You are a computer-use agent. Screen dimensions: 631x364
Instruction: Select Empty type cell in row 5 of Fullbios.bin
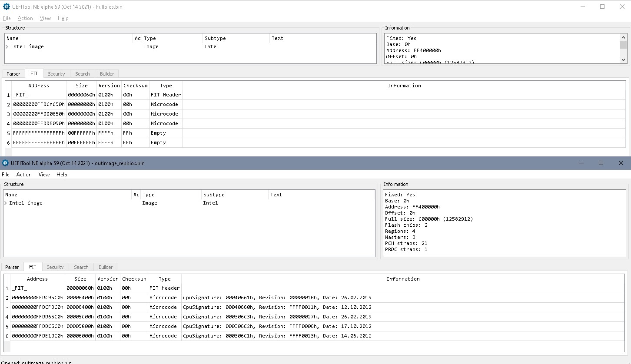[x=166, y=133]
